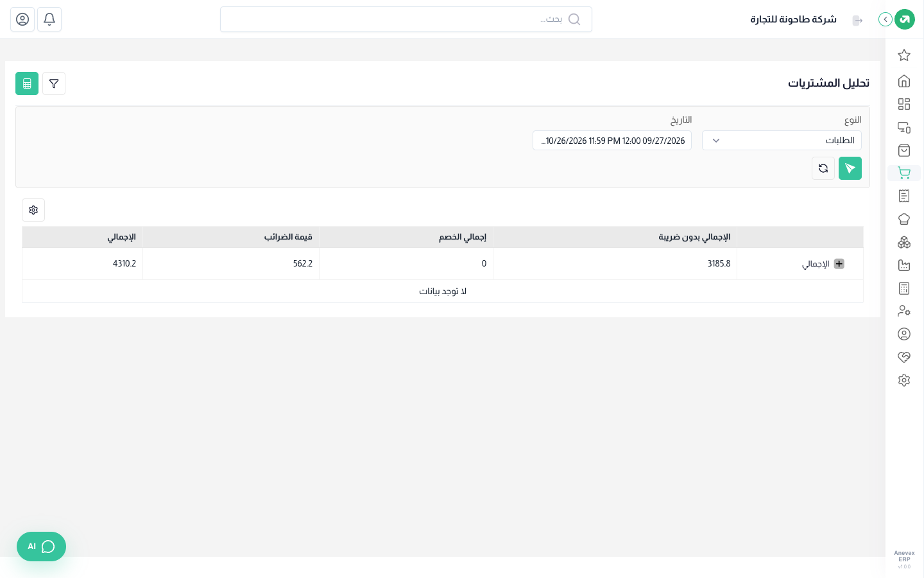924x578 pixels.
Task: Open the favorites star in sidebar
Action: (x=904, y=55)
